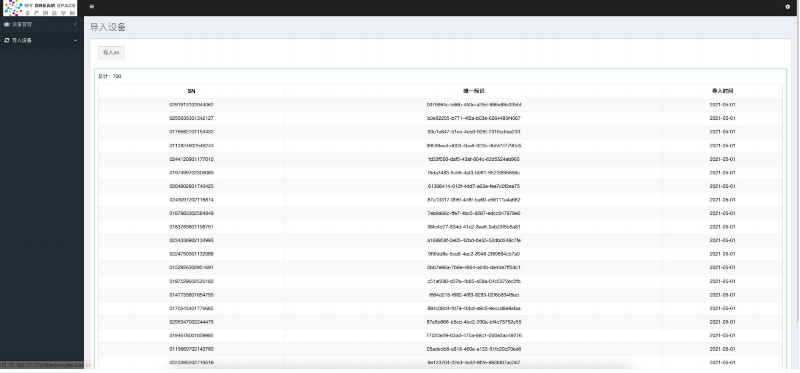Click the 导入设备 page heading

[108, 28]
